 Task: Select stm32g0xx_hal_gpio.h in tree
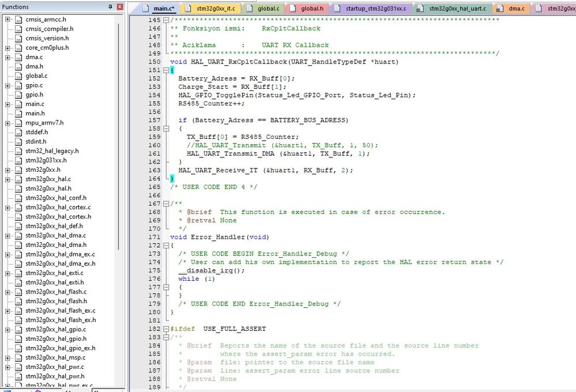(56, 339)
